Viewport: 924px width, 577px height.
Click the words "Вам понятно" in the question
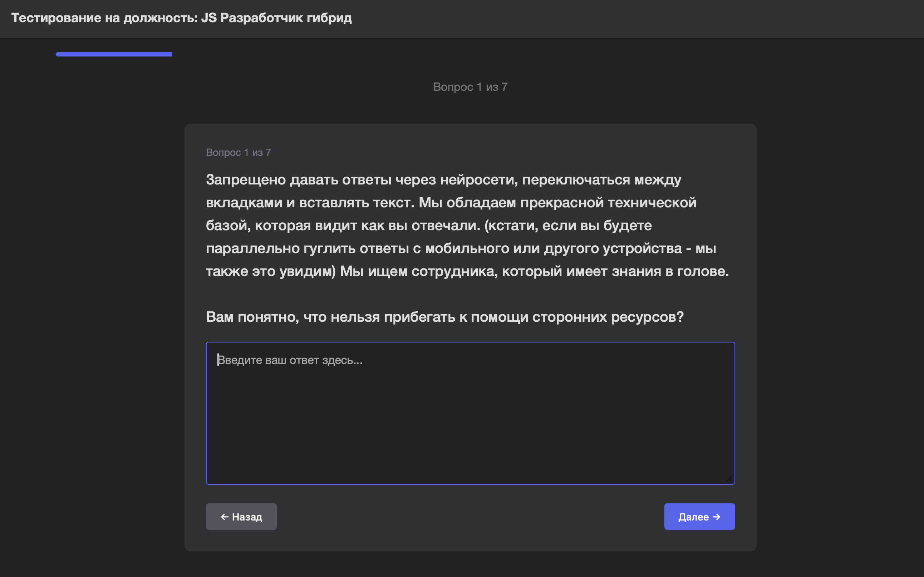click(x=252, y=317)
